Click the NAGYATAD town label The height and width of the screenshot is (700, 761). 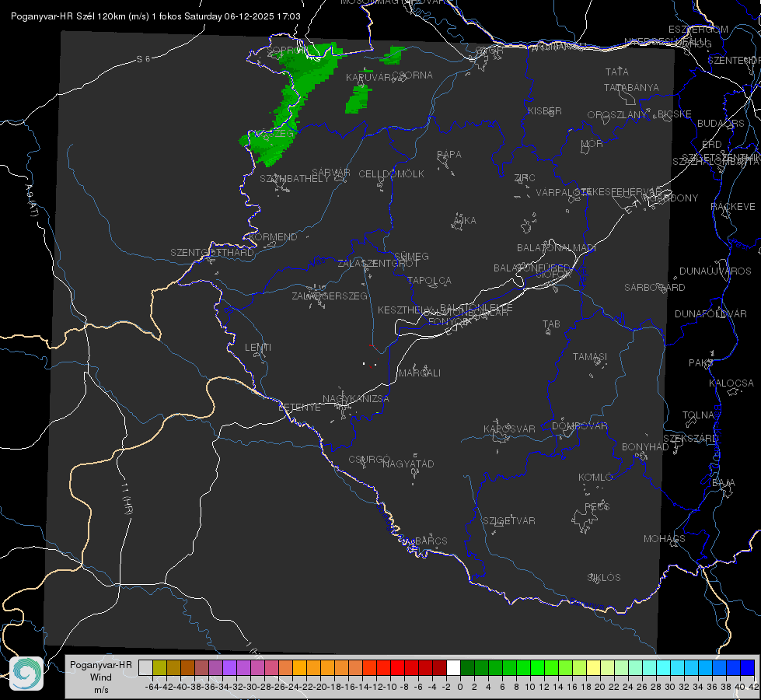tap(408, 464)
